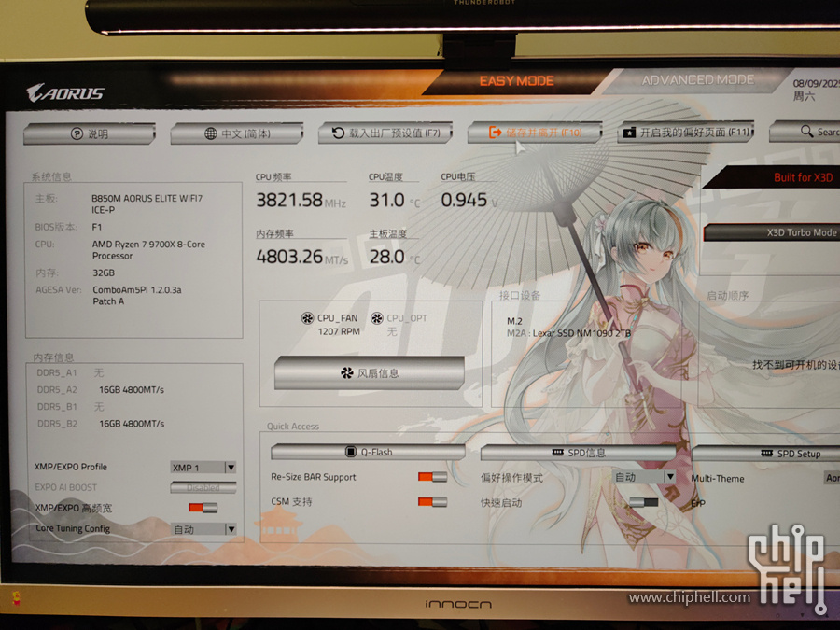The width and height of the screenshot is (840, 630).
Task: Change language with the 中文(简体) button
Action: click(x=237, y=133)
